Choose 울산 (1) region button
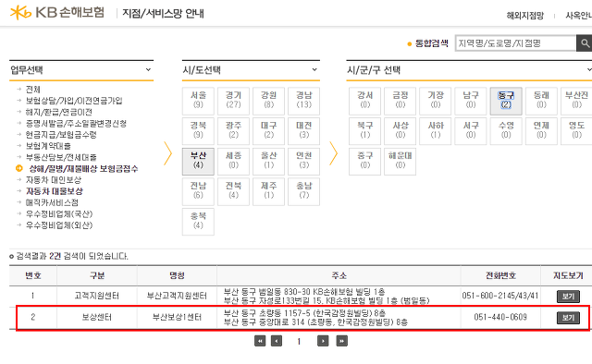The width and height of the screenshot is (592, 364). (x=268, y=162)
